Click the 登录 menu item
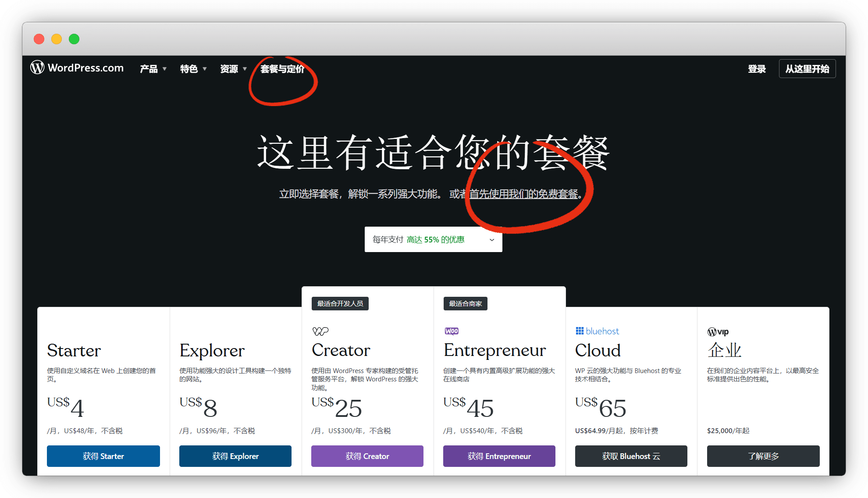The image size is (868, 498). (757, 69)
